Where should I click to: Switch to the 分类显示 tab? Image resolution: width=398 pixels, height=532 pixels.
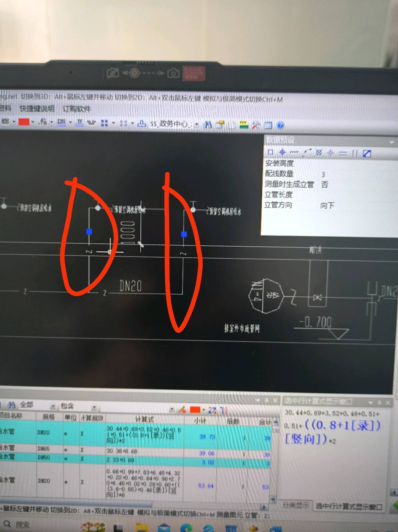coord(296,505)
